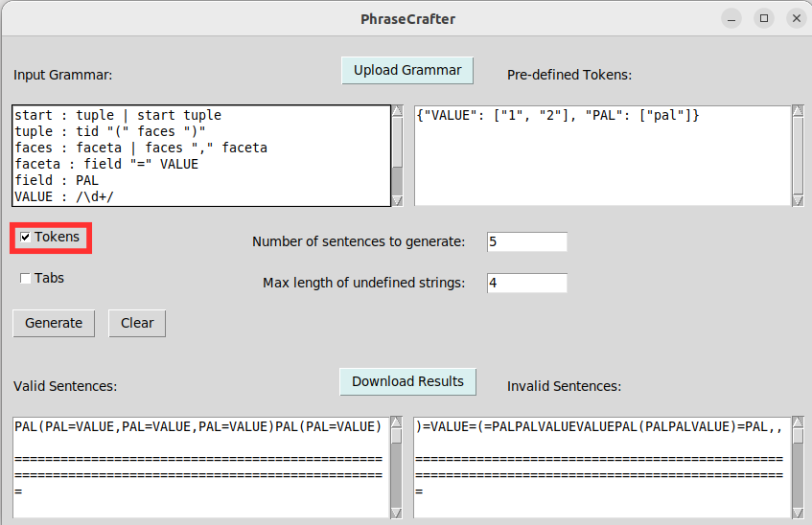Click the Valid Sentences scrollbar up arrow
Viewport: 812px width, 525px height.
point(397,422)
